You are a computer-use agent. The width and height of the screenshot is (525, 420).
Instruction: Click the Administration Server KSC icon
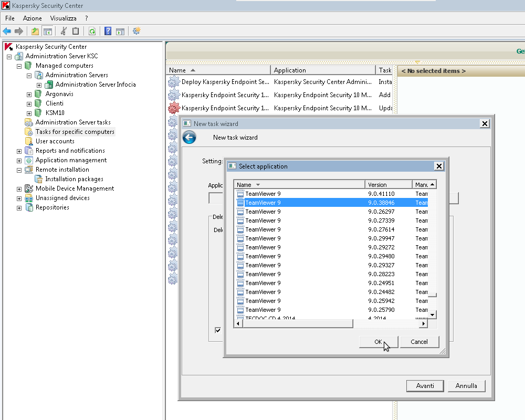tap(19, 56)
